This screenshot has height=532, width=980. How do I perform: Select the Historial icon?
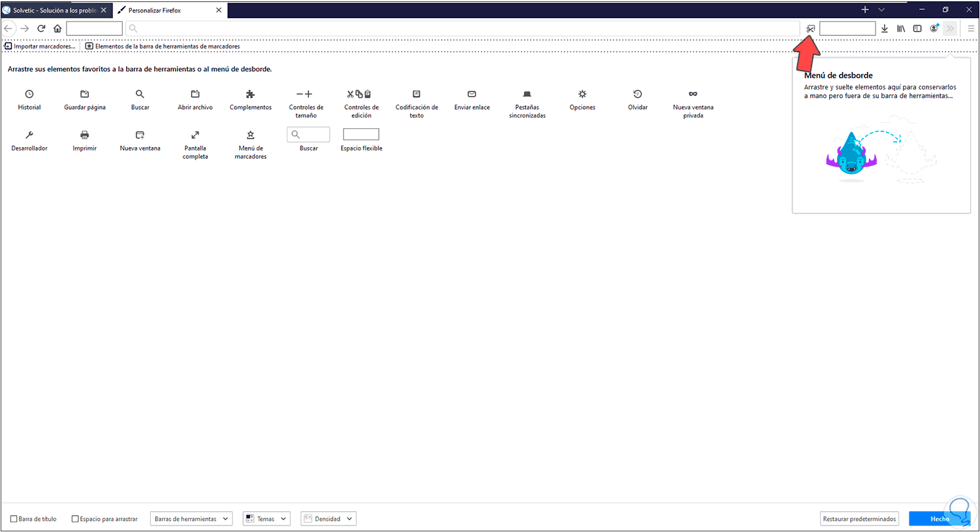click(29, 93)
